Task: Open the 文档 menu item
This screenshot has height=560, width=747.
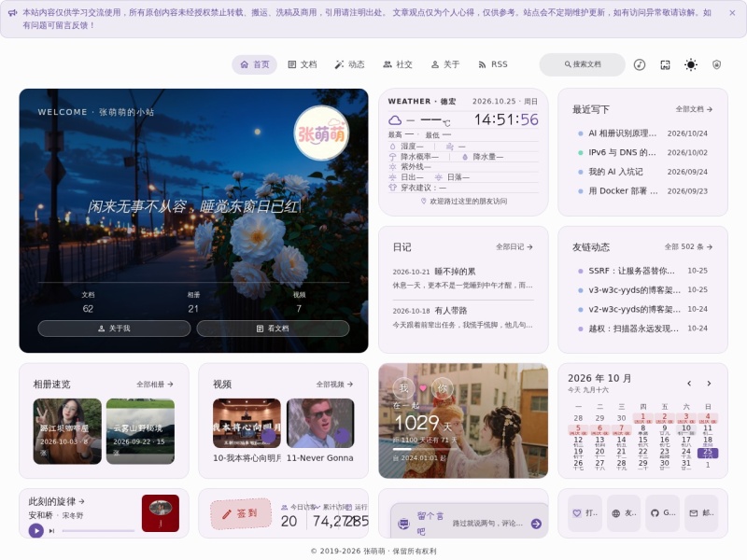Action: coord(303,64)
